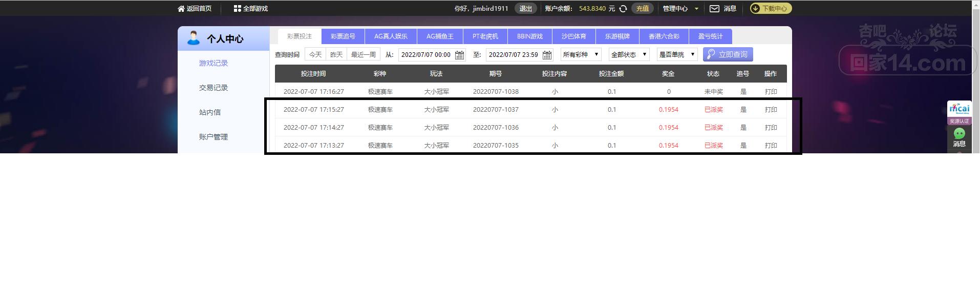Click the 充值 recharge button
Viewport: 980px width, 281px height.
click(643, 8)
